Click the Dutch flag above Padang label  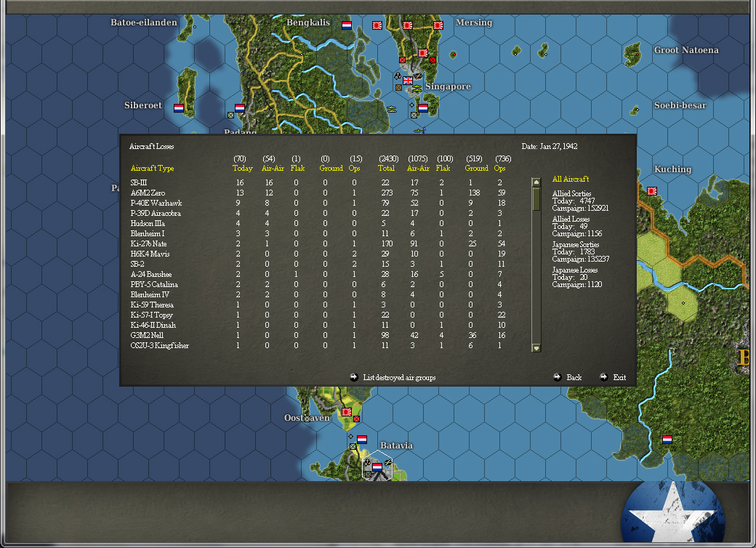coord(240,108)
